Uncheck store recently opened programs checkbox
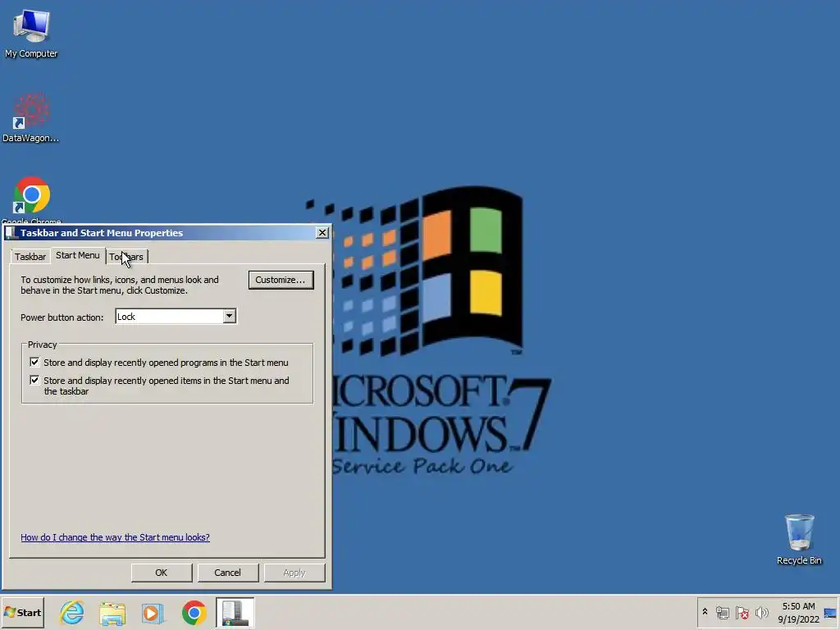The height and width of the screenshot is (630, 840). [x=34, y=362]
